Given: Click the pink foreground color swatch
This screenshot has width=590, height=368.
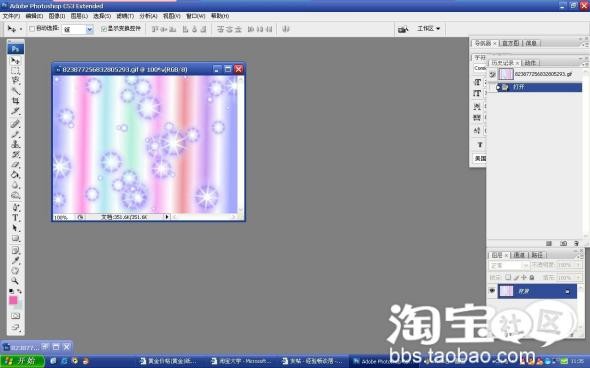Looking at the screenshot, I should (x=13, y=300).
